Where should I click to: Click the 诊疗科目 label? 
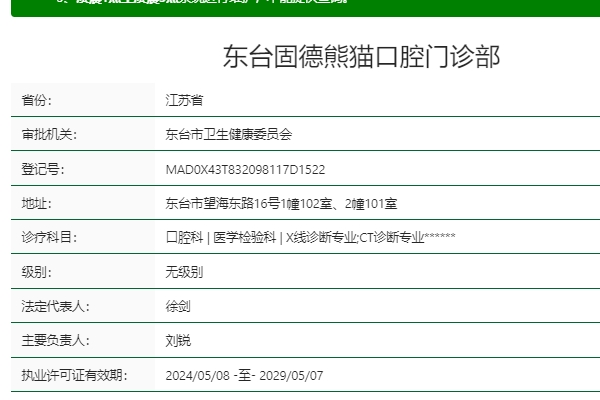point(49,237)
